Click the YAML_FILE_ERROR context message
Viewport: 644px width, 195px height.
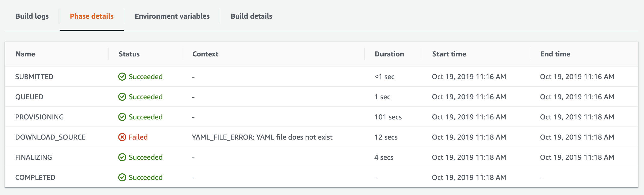(x=262, y=137)
